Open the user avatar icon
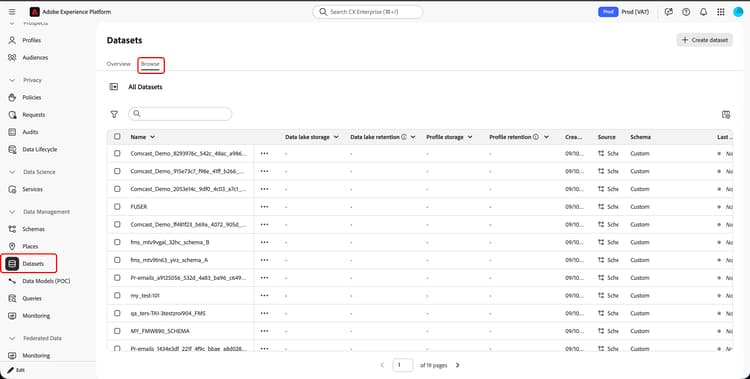Screen dimensions: 750x379 tap(738, 12)
